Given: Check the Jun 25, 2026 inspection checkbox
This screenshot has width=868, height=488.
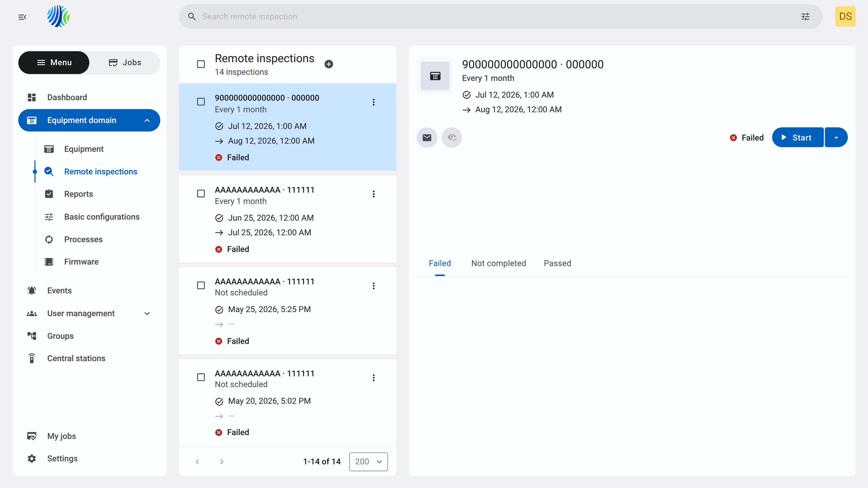Looking at the screenshot, I should (x=201, y=194).
